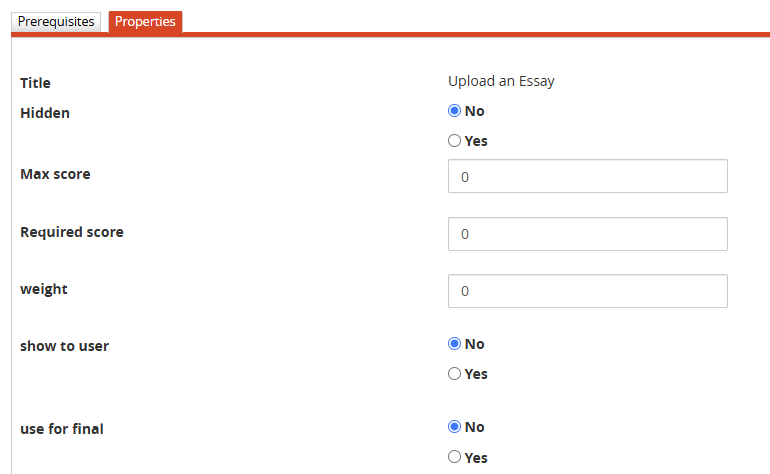Screen dimensions: 770x474
Task: Select the Properties tab
Action: [x=145, y=21]
